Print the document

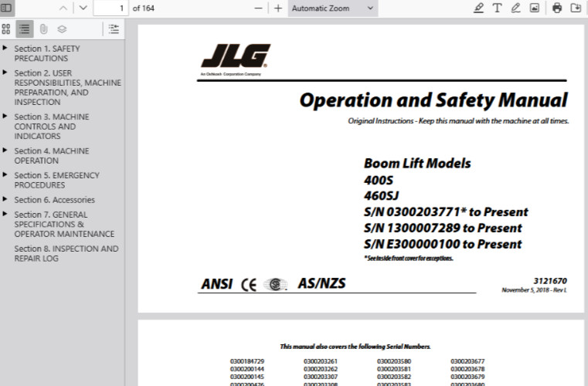tap(557, 8)
